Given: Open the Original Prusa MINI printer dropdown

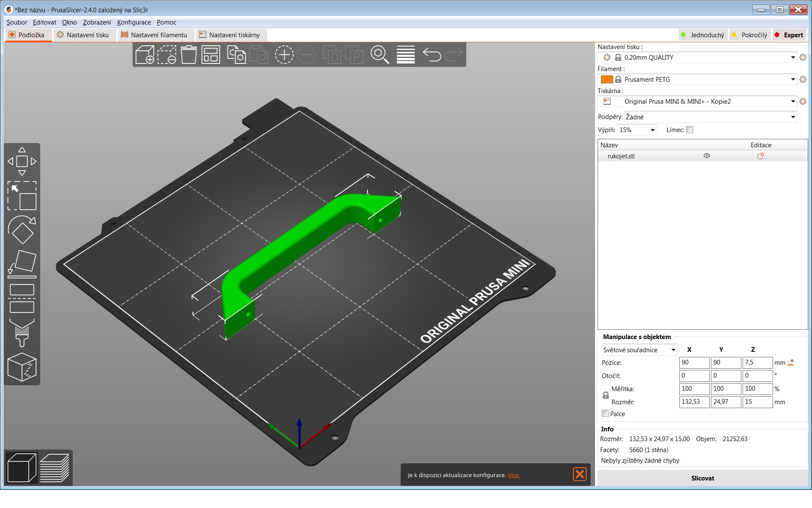Looking at the screenshot, I should click(x=698, y=102).
